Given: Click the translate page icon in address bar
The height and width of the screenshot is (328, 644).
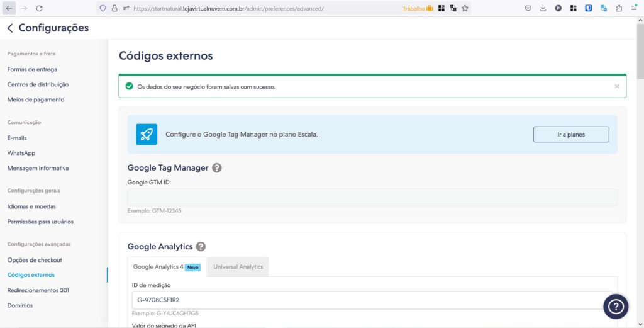Looking at the screenshot, I should point(453,8).
